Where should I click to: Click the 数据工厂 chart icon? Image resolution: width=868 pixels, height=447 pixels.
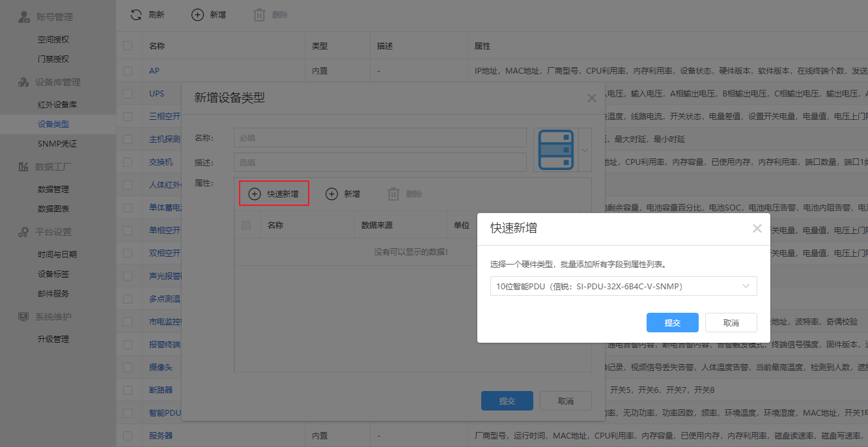click(23, 167)
